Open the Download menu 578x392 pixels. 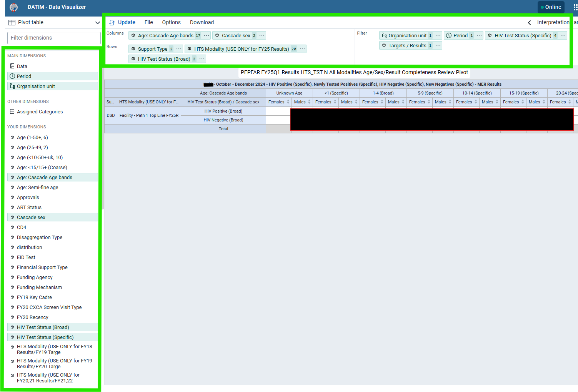(202, 22)
